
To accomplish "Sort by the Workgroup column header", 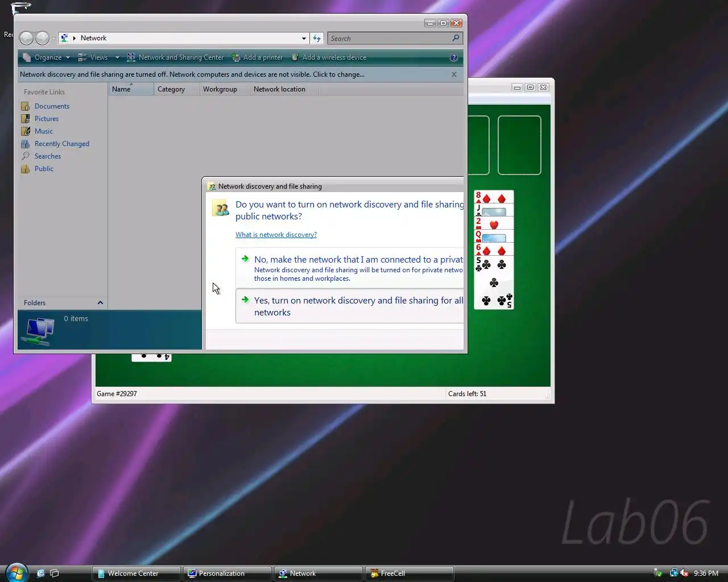I will (224, 89).
